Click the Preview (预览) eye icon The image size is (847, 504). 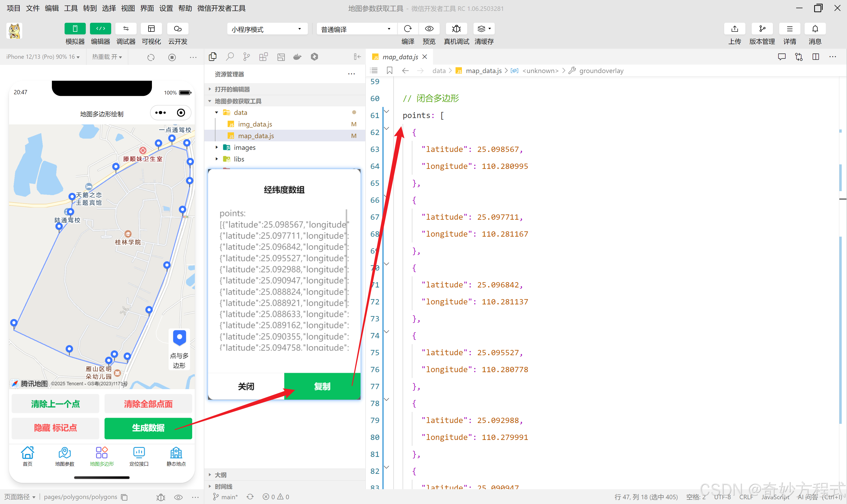coord(429,29)
